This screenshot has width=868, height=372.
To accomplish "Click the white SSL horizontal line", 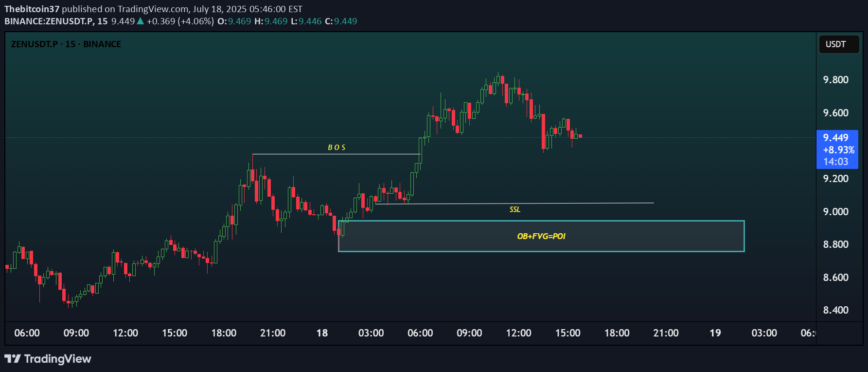I will click(x=514, y=204).
